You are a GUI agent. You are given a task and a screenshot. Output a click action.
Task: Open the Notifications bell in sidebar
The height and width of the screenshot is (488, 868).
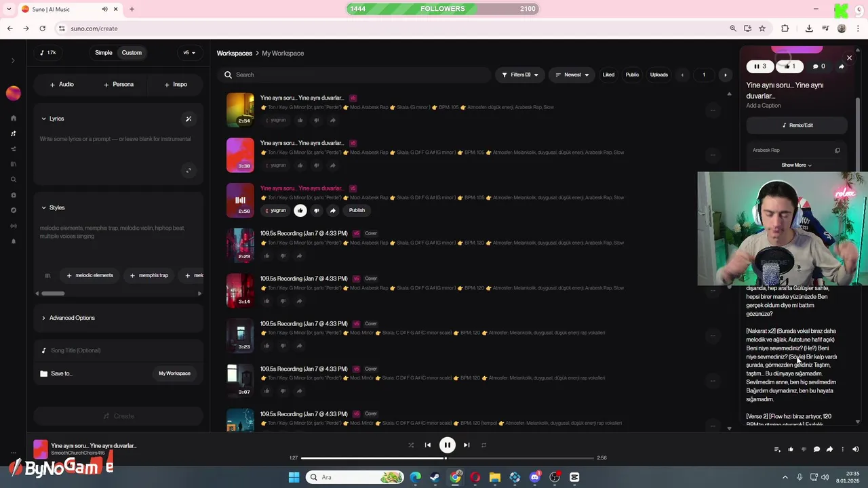(x=13, y=241)
